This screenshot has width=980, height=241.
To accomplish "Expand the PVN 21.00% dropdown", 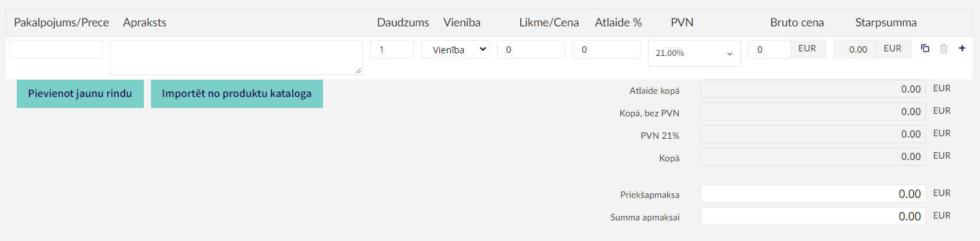I will (694, 53).
